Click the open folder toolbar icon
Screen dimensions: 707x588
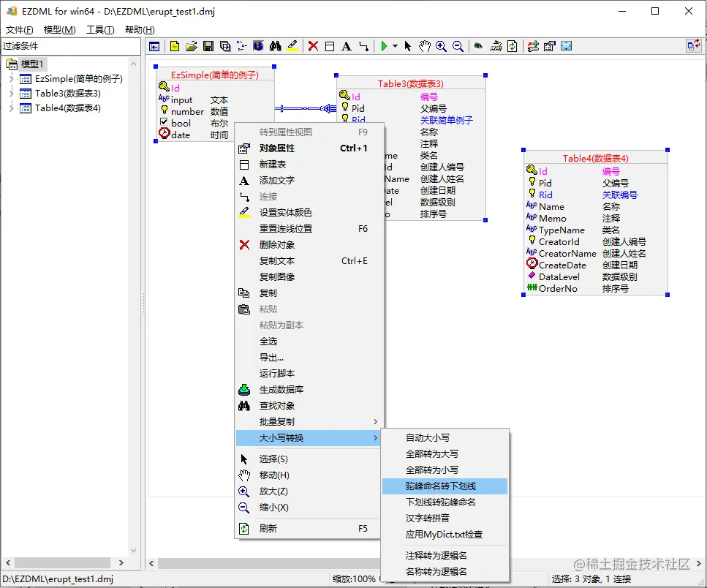pyautogui.click(x=191, y=46)
